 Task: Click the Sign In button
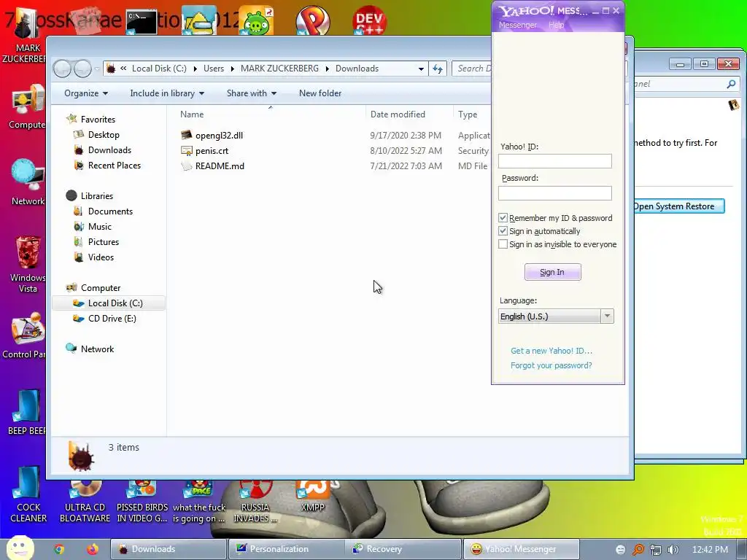pyautogui.click(x=553, y=272)
